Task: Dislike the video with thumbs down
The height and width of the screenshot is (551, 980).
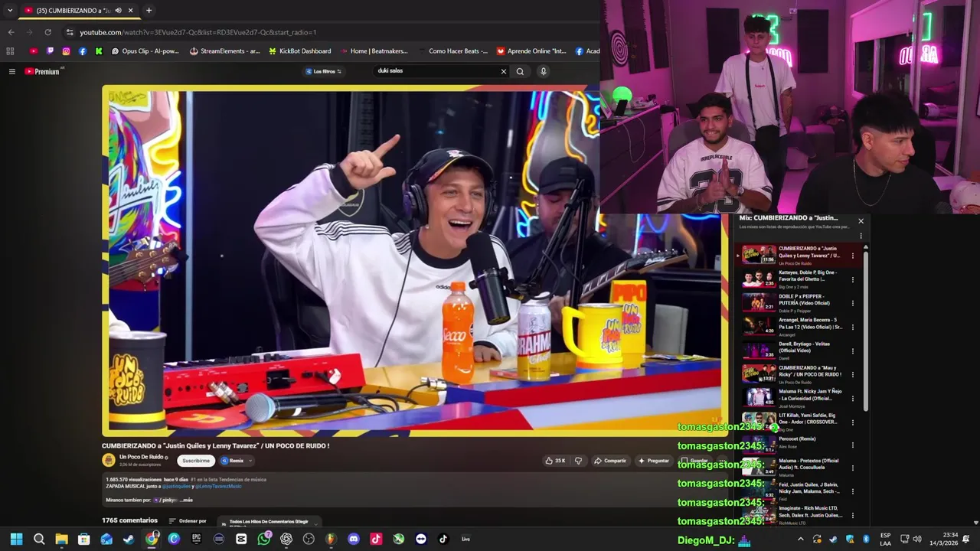Action: point(578,461)
